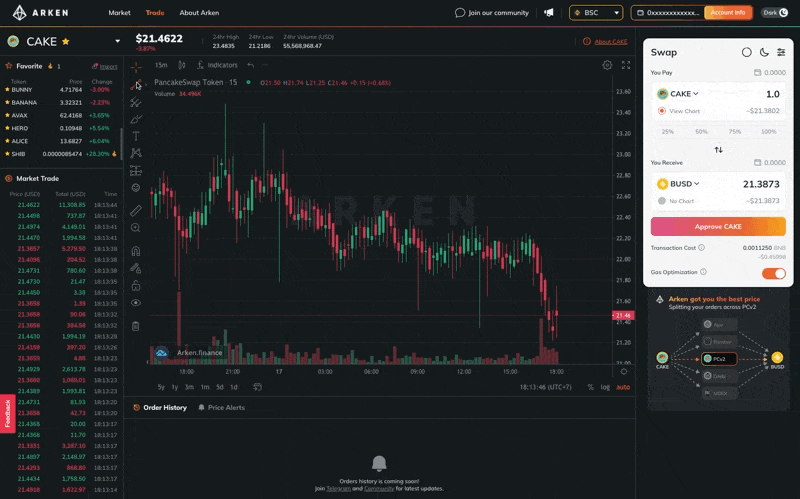
Task: Click the swap direction arrows
Action: pyautogui.click(x=718, y=150)
